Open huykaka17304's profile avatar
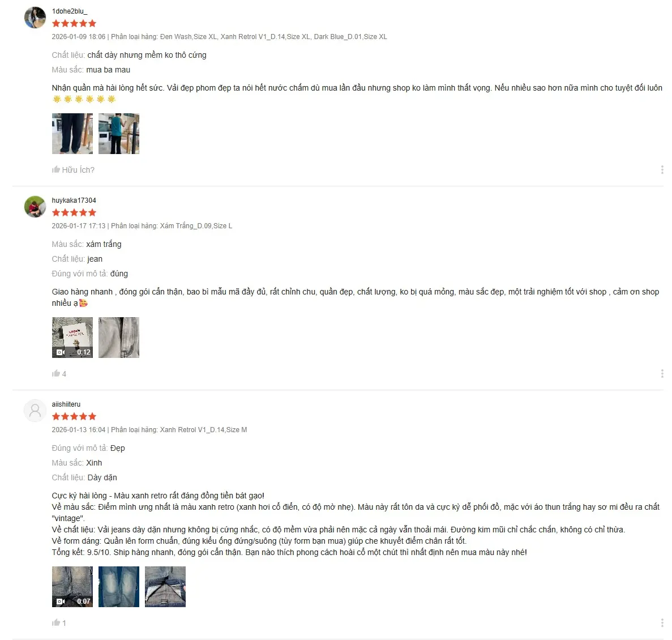The height and width of the screenshot is (640, 672). click(35, 207)
